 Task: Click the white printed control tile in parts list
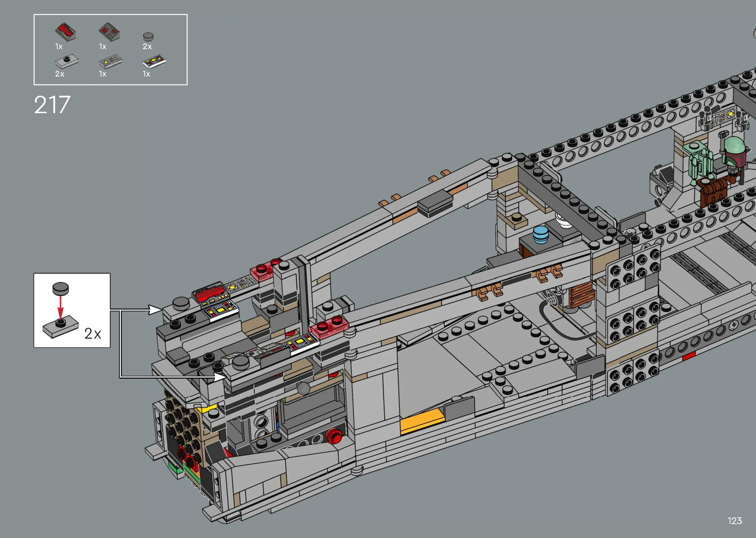154,61
